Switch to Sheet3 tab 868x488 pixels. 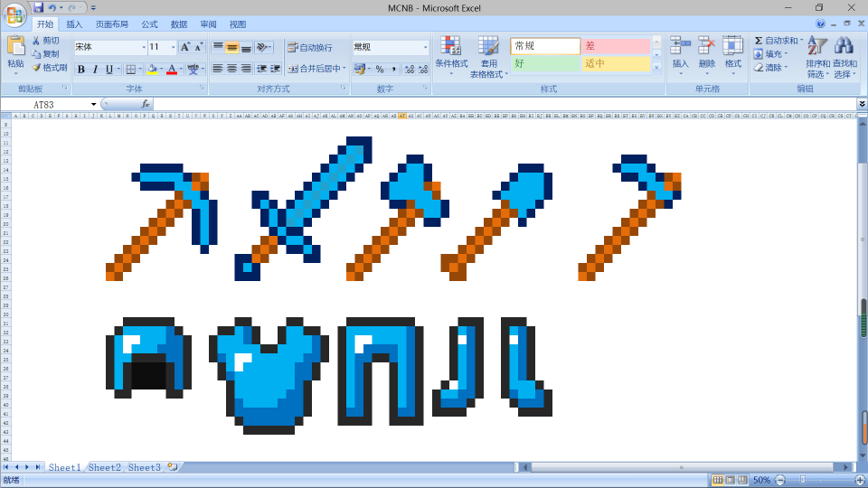(144, 467)
